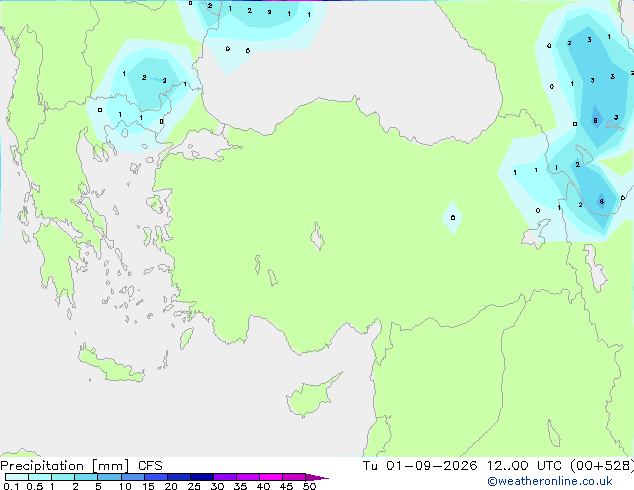Click legend swatch between 10 and 15

pos(133,477)
